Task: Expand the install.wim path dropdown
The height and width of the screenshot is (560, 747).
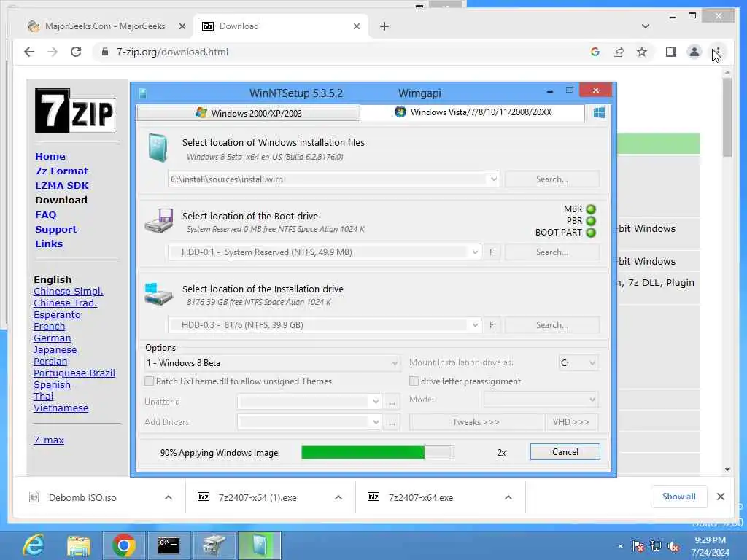Action: (494, 179)
